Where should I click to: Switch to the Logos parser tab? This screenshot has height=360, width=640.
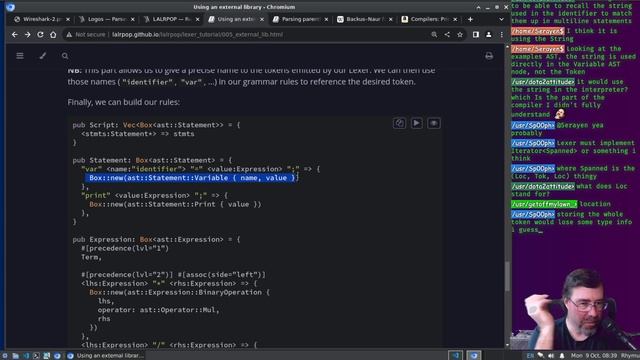coord(107,19)
